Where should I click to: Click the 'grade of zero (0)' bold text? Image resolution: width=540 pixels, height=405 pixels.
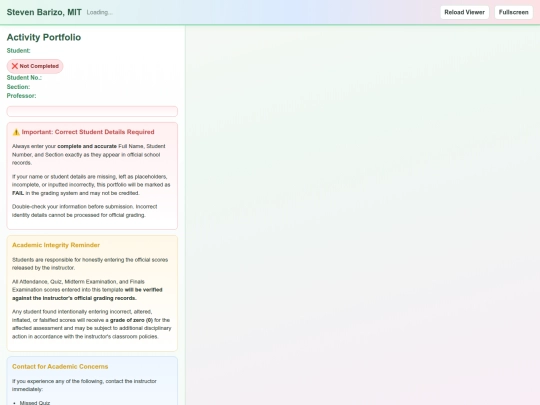(x=131, y=320)
